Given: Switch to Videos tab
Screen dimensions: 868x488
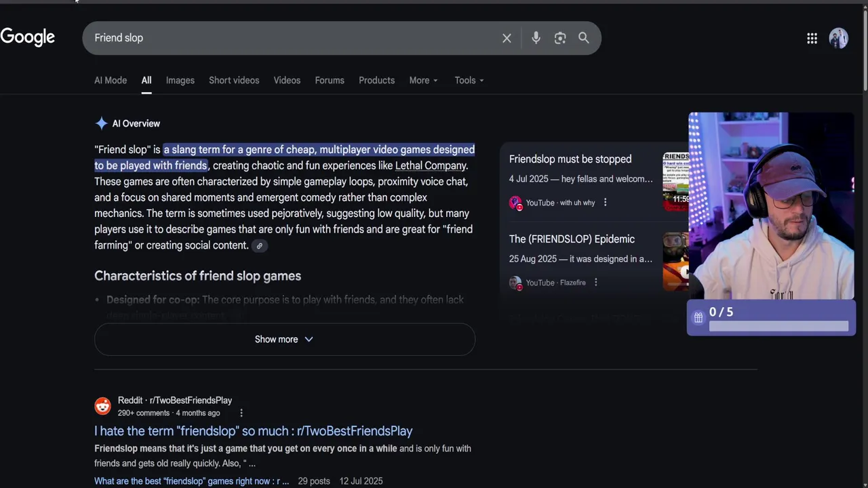Looking at the screenshot, I should (x=287, y=80).
